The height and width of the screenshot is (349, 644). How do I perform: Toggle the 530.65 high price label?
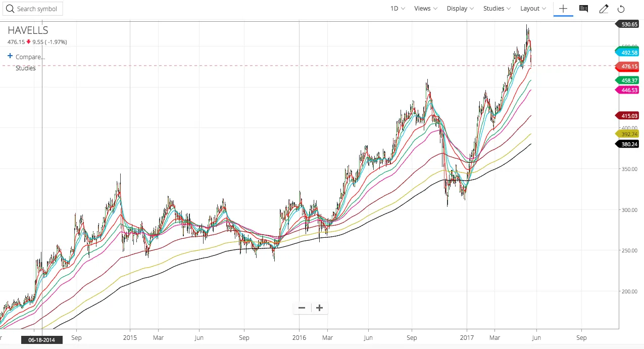click(x=627, y=23)
